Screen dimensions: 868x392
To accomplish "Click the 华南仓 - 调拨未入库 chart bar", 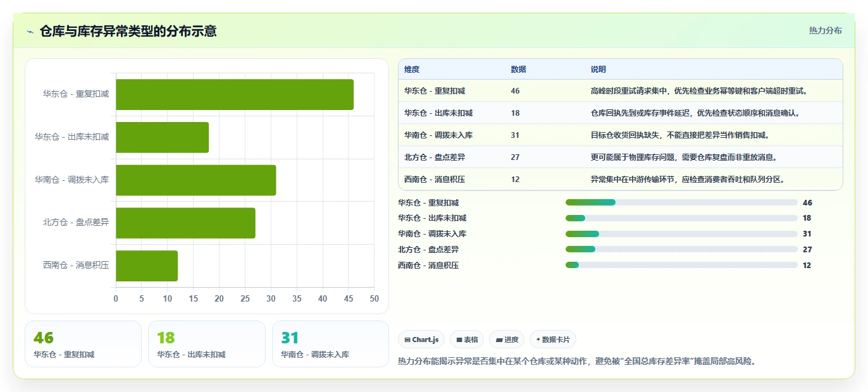I will coord(195,180).
